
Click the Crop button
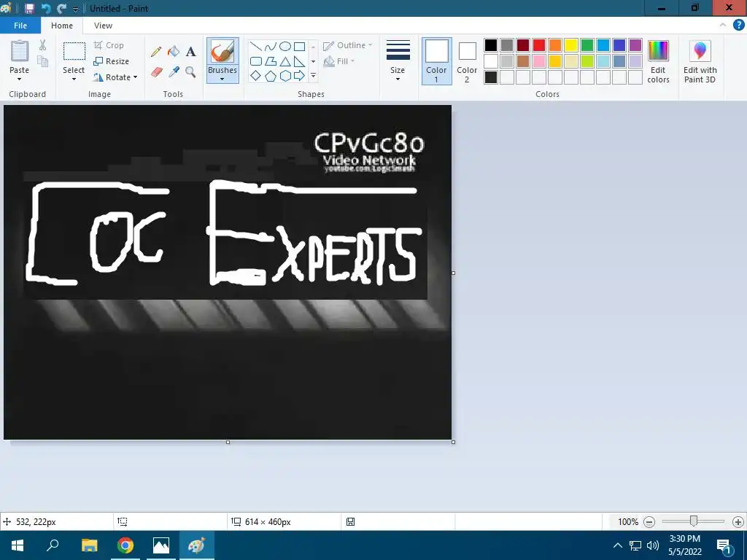pyautogui.click(x=109, y=45)
